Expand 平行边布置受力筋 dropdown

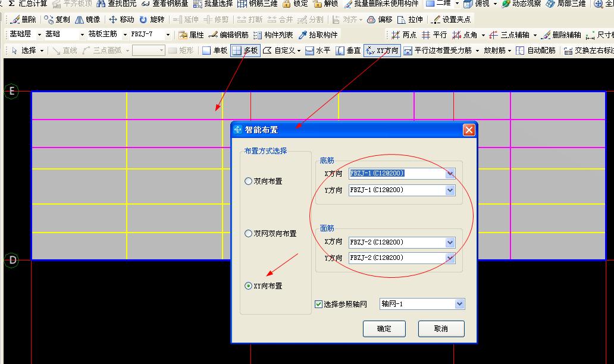(x=477, y=51)
